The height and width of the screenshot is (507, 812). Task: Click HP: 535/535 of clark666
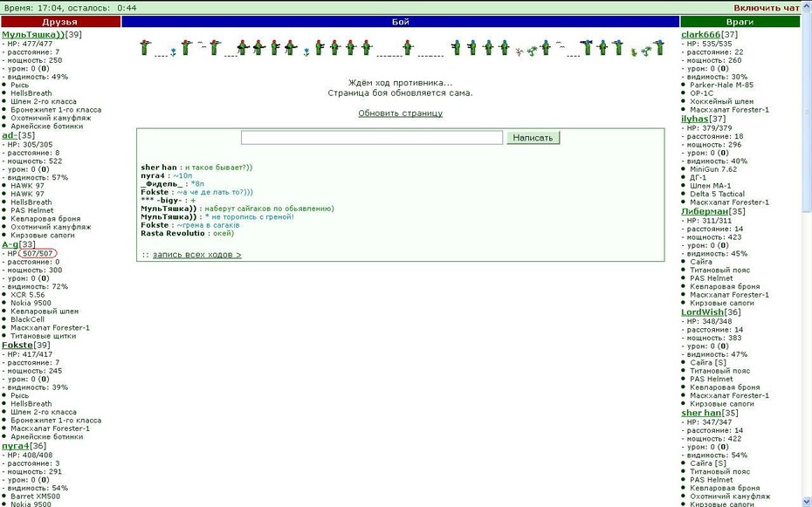(709, 44)
